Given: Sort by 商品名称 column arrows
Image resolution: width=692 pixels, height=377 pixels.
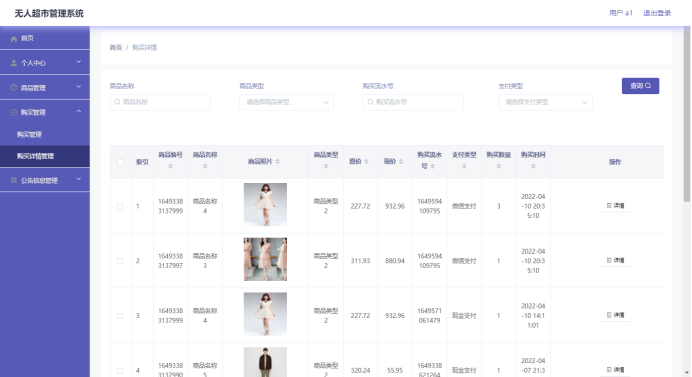Looking at the screenshot, I should (205, 166).
